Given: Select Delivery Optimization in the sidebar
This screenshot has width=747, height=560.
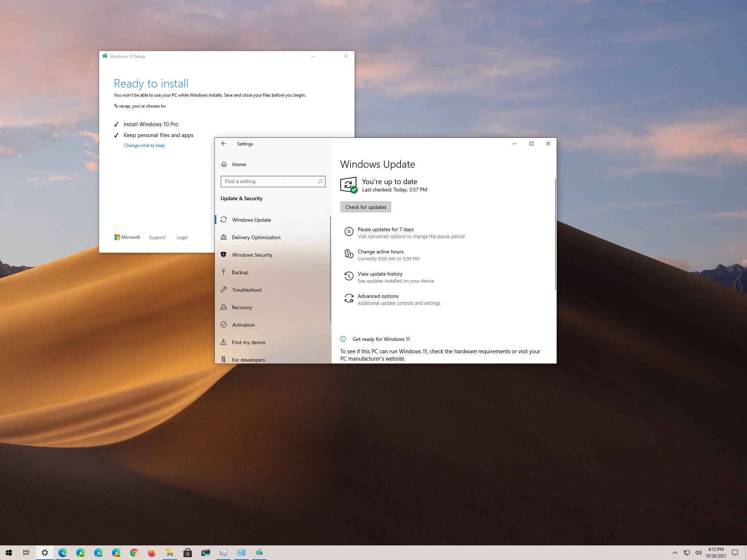Looking at the screenshot, I should (272, 237).
